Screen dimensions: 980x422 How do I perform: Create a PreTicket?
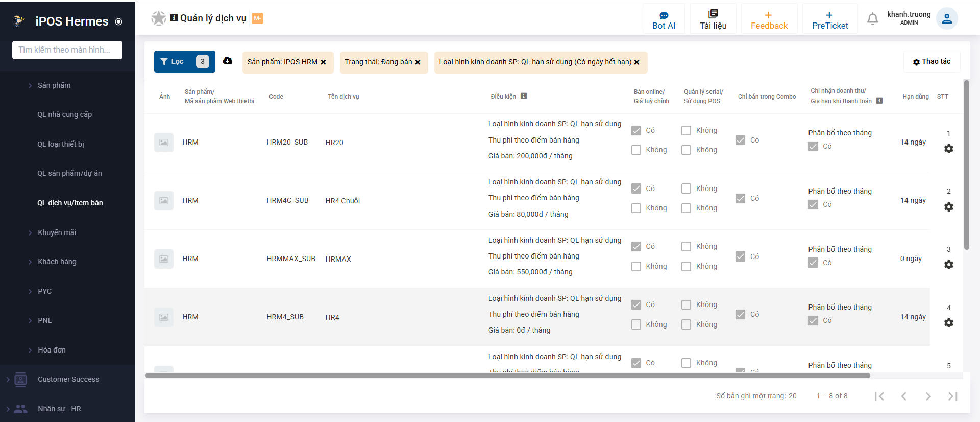coord(830,19)
